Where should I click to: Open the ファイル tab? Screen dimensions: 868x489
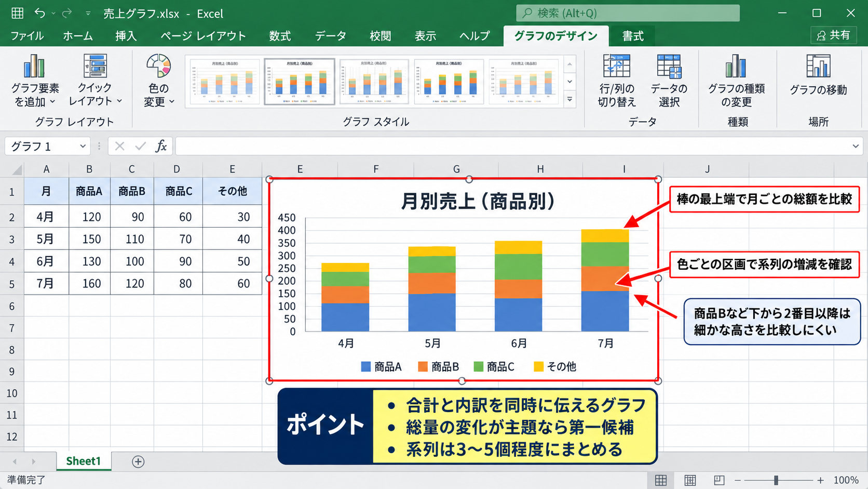click(27, 36)
